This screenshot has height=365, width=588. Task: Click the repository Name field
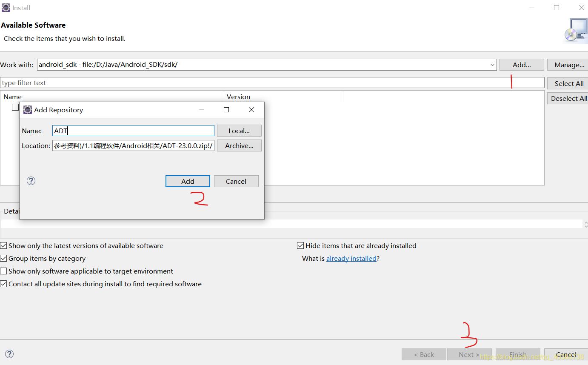[133, 131]
